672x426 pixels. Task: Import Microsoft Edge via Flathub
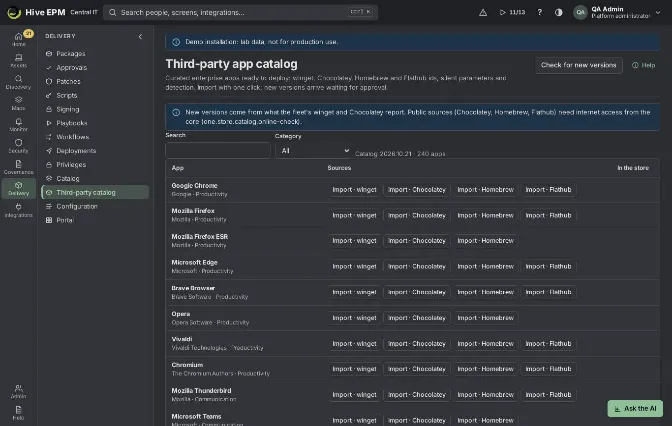point(548,267)
